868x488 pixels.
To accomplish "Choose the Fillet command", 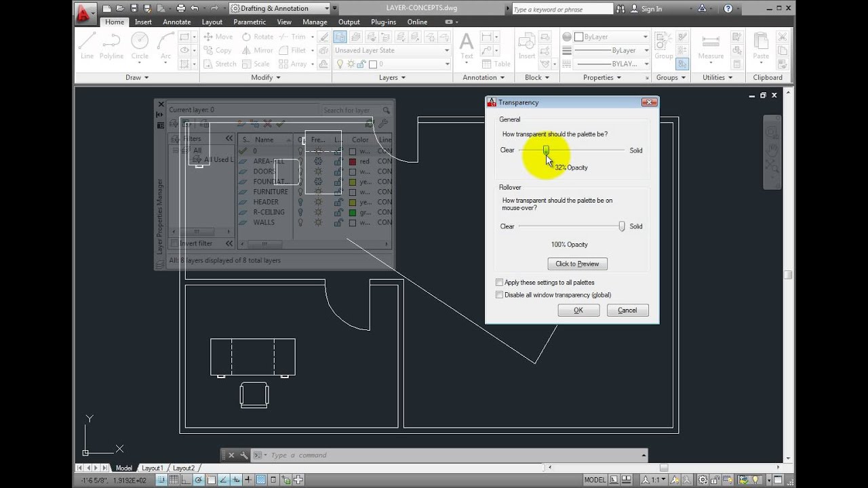I will tap(292, 50).
